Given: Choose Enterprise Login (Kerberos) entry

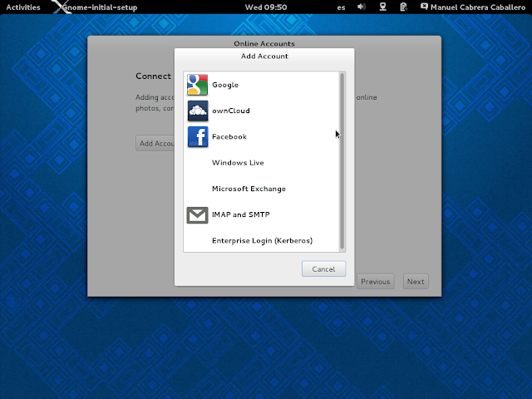Looking at the screenshot, I should 263,241.
